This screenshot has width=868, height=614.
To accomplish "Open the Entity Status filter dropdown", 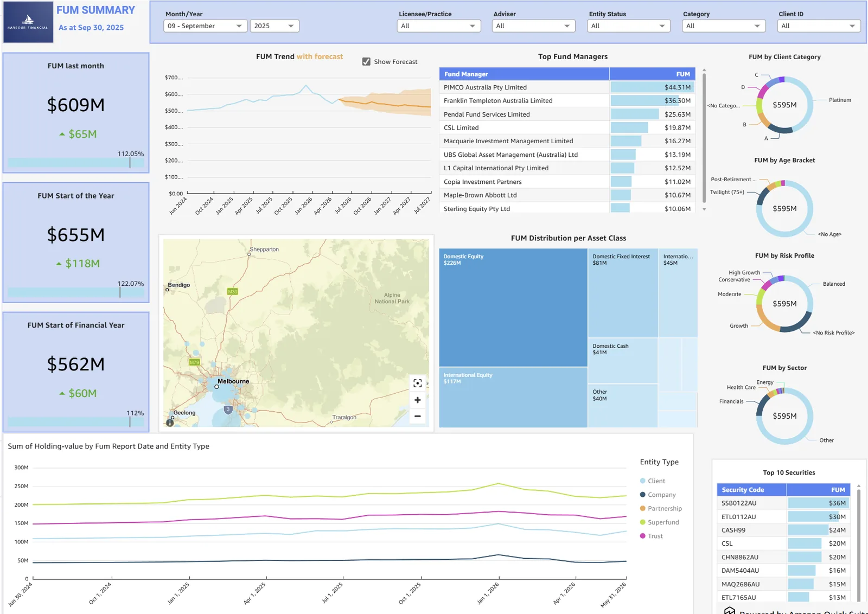I will pos(629,26).
